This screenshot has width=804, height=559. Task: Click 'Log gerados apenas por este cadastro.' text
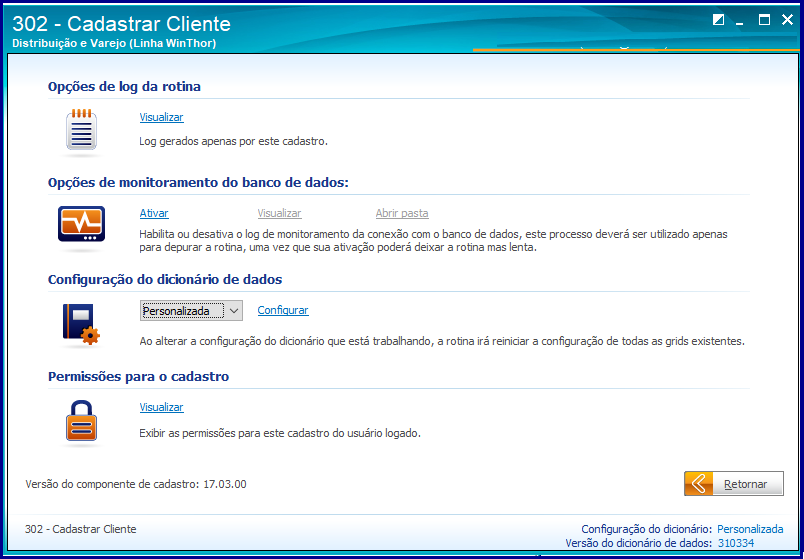coord(233,142)
